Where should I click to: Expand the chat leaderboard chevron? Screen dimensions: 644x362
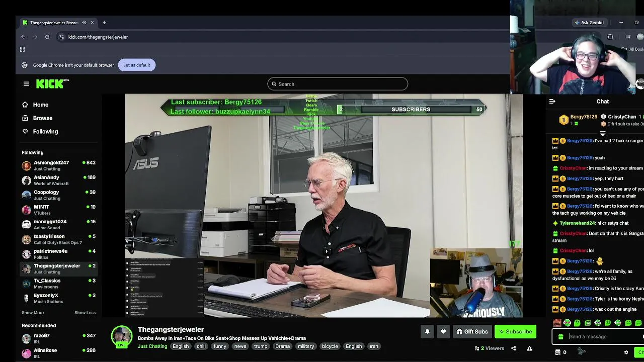click(x=602, y=134)
